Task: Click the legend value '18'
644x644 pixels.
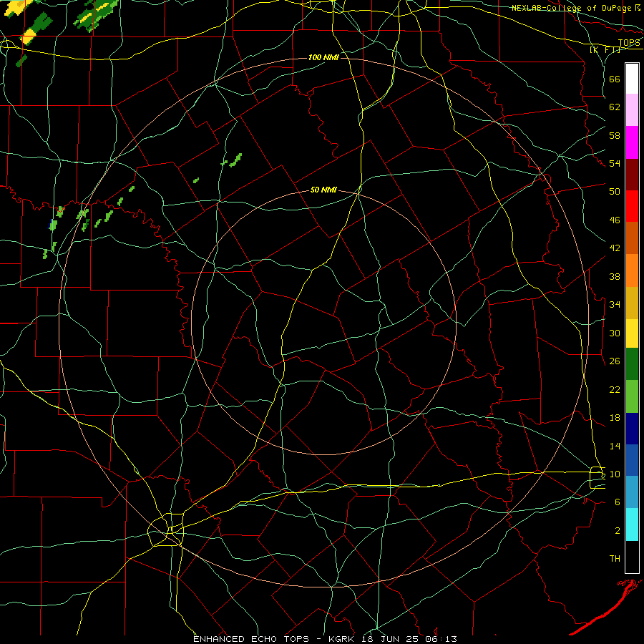Action: tap(615, 418)
